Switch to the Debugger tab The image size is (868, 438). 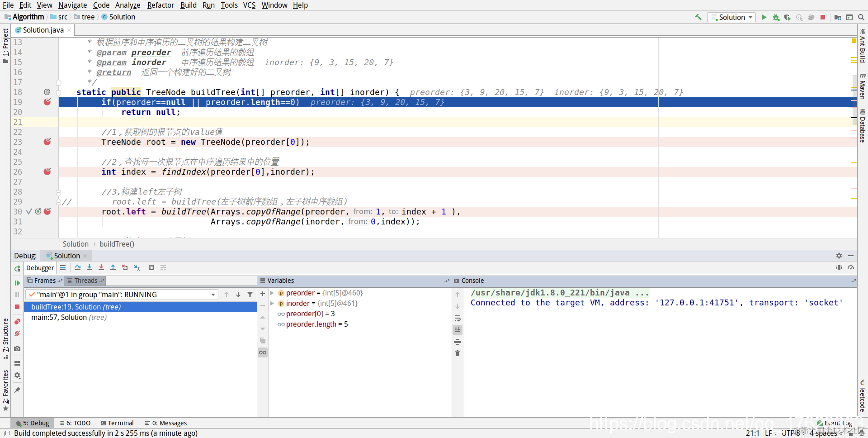[40, 268]
